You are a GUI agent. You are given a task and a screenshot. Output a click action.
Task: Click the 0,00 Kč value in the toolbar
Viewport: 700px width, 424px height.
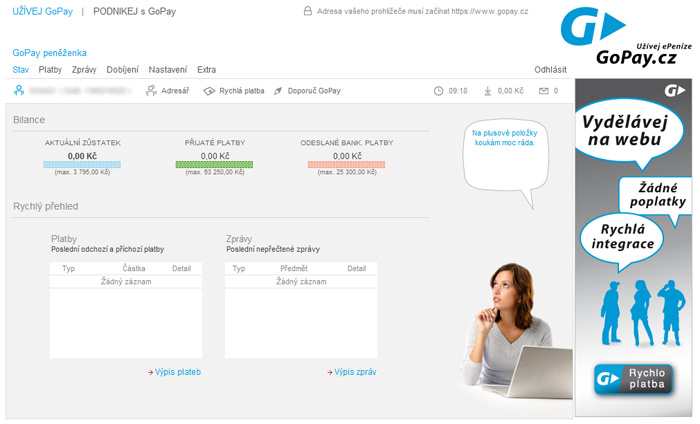click(x=510, y=91)
